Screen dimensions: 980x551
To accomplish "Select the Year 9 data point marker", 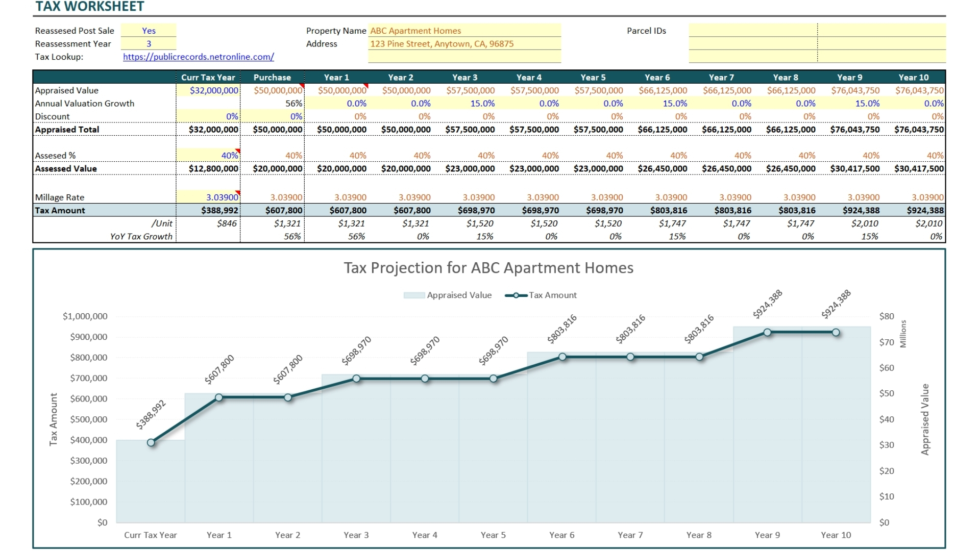I will [767, 333].
